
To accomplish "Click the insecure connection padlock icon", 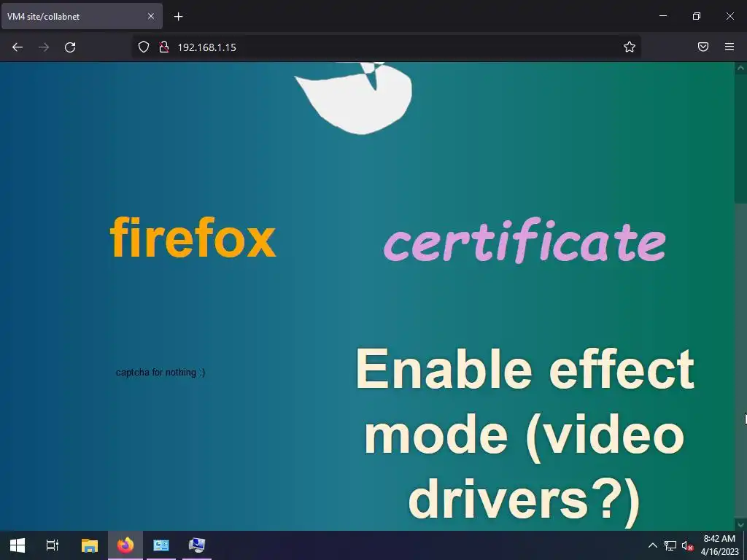I will [x=164, y=47].
